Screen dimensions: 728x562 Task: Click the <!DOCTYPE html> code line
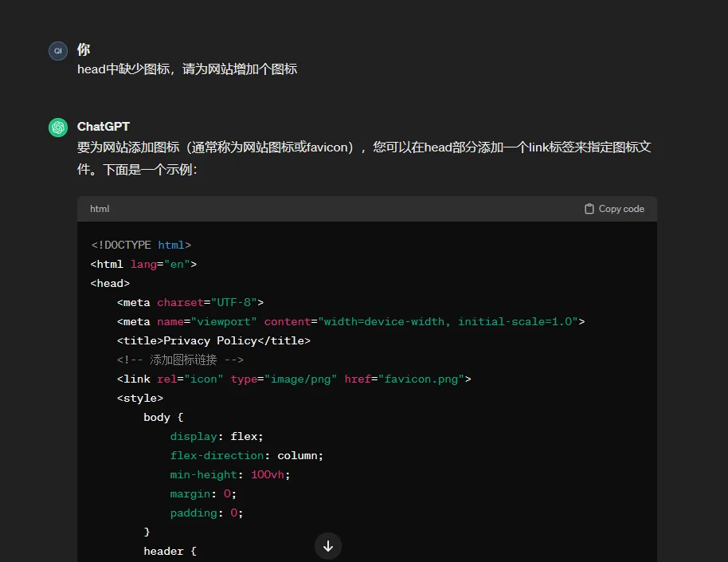tap(141, 246)
